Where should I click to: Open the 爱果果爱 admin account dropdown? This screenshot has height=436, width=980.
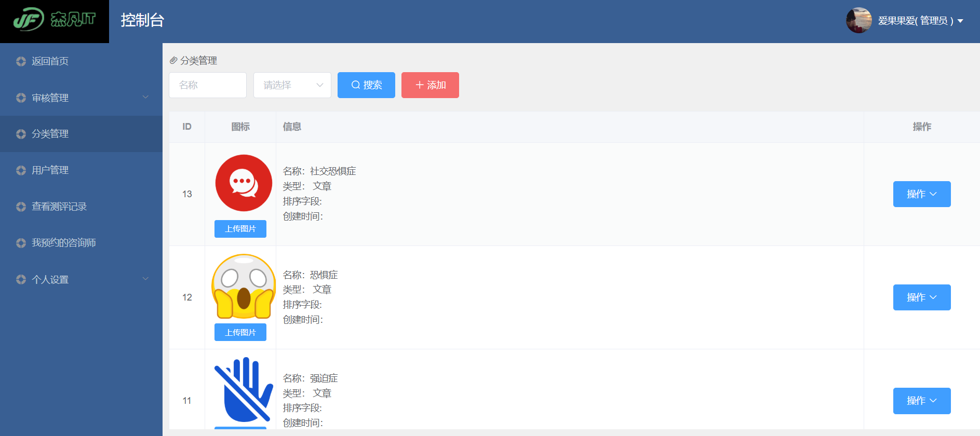click(920, 21)
